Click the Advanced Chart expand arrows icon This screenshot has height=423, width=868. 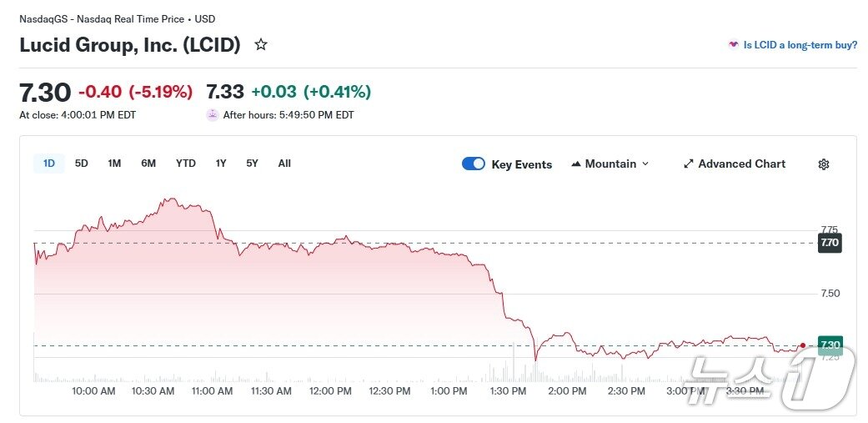pos(689,164)
